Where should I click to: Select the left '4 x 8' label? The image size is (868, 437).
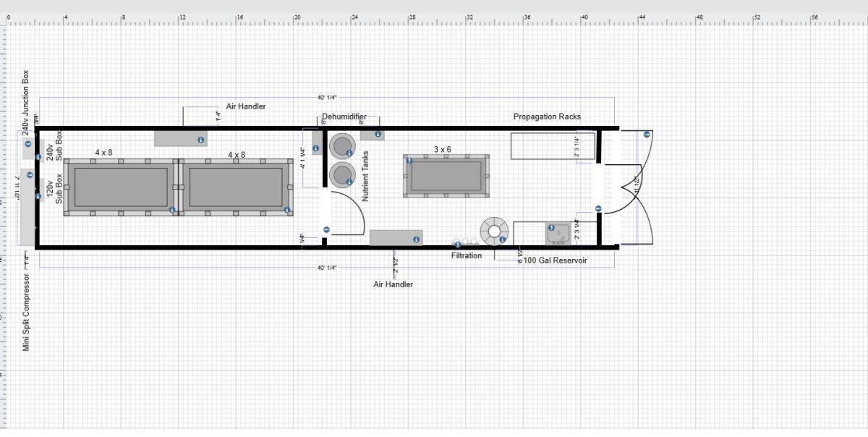tap(104, 153)
